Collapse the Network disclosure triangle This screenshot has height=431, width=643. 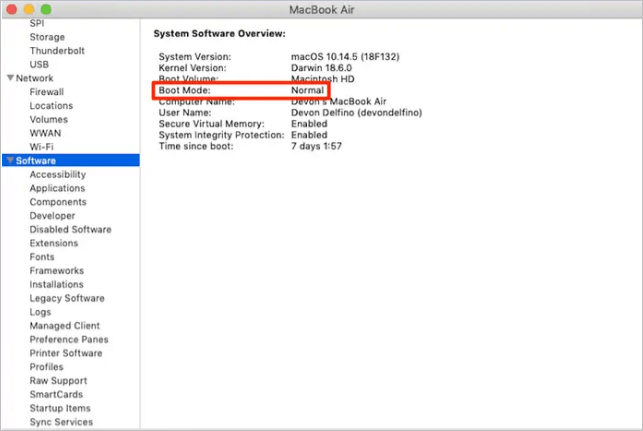(10, 78)
